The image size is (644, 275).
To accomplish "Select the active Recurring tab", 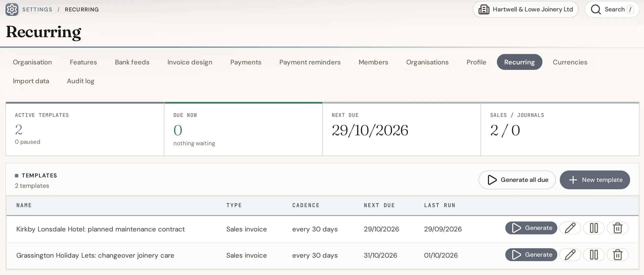I will point(519,62).
